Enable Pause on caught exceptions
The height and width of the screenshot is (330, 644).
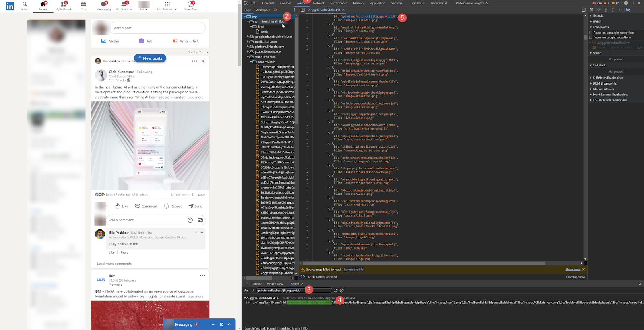pos(591,37)
